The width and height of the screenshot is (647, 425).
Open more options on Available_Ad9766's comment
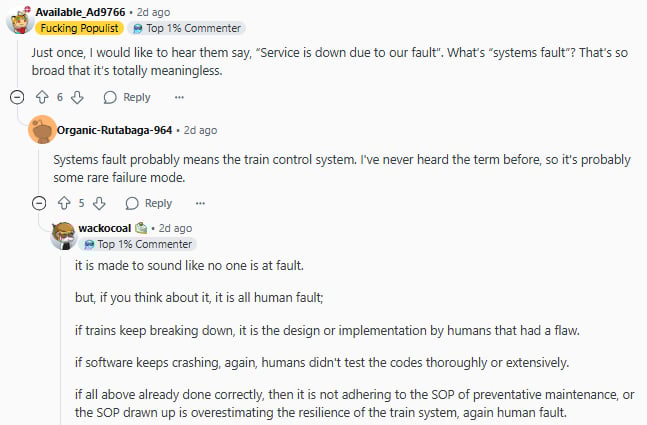[x=179, y=97]
